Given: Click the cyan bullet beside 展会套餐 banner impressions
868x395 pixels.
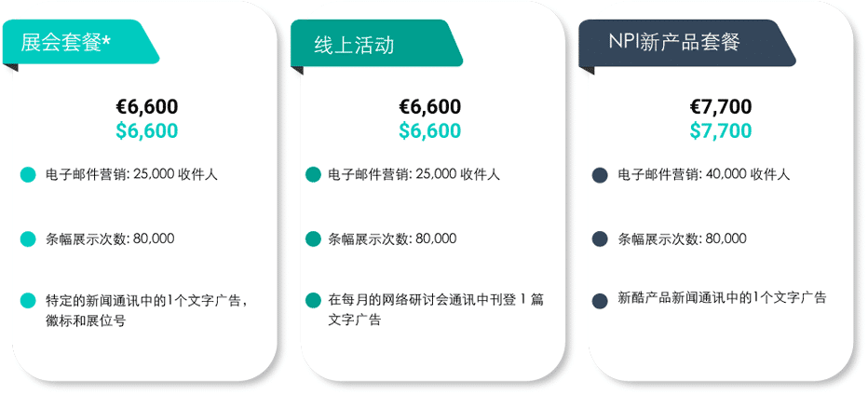Looking at the screenshot, I should [x=28, y=239].
